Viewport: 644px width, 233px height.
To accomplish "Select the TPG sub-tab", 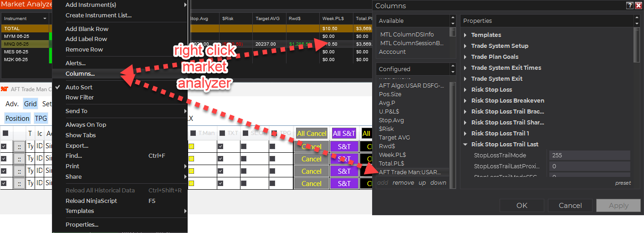I will [41, 118].
